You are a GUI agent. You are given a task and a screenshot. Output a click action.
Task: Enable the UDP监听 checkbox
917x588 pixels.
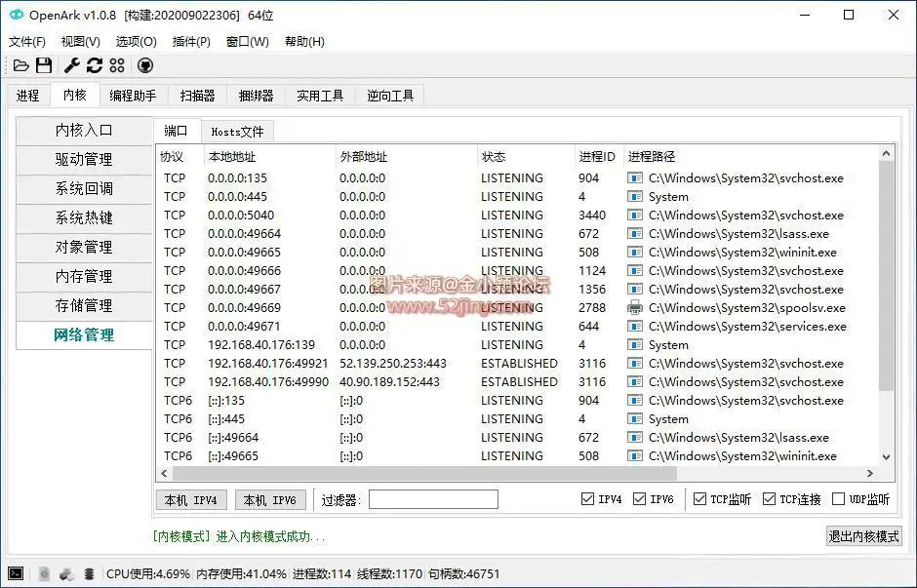839,499
